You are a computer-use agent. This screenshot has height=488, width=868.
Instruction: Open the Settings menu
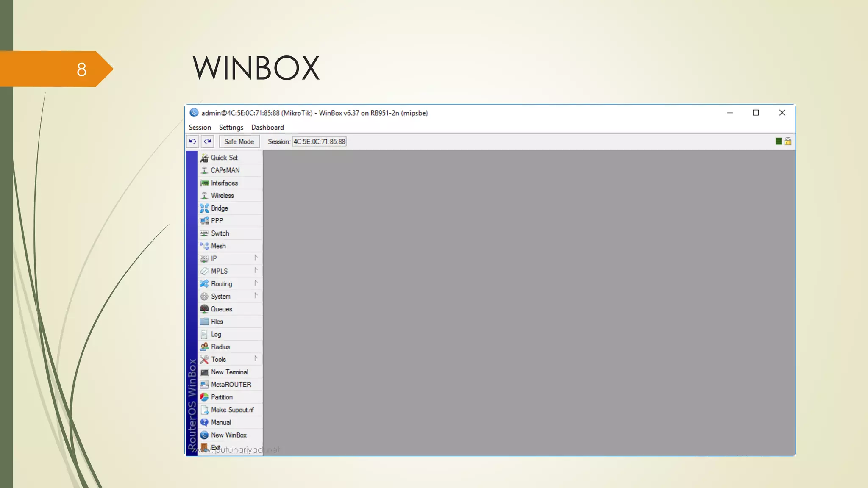231,127
